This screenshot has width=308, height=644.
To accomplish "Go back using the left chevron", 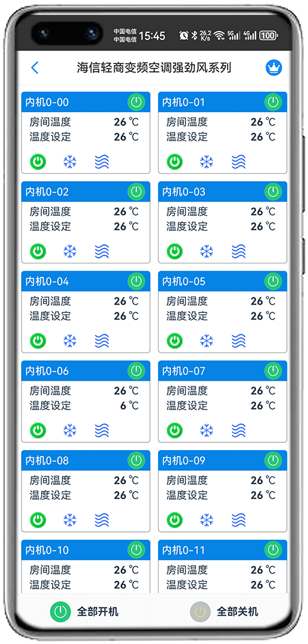I will pos(35,68).
